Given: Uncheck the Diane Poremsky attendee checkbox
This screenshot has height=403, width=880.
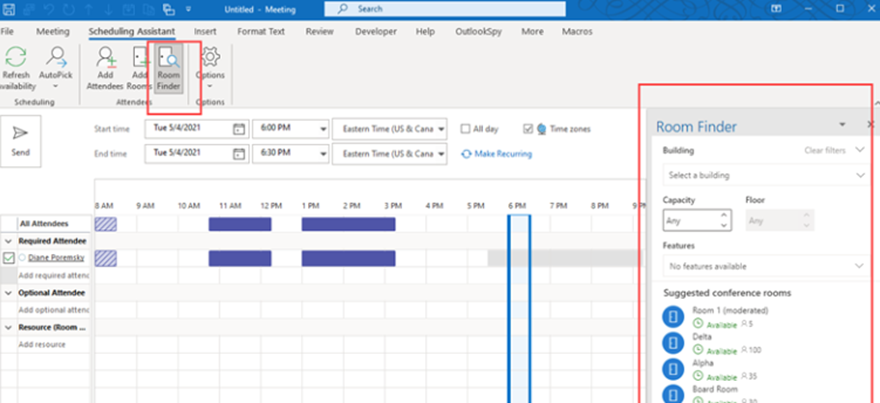Looking at the screenshot, I should (8, 258).
